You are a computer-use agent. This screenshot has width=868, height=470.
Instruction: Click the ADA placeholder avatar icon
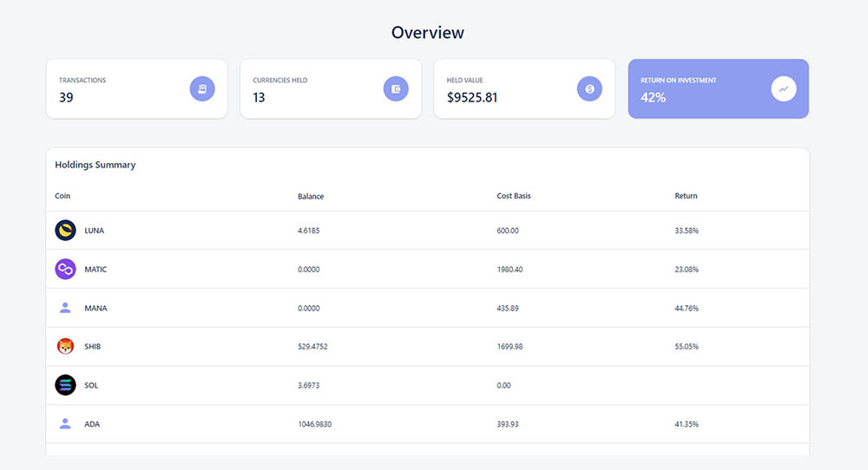65,424
